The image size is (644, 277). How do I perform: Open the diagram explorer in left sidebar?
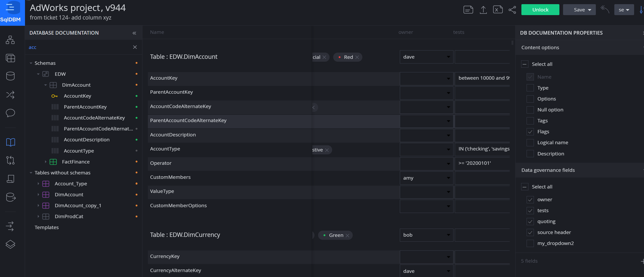[x=10, y=40]
